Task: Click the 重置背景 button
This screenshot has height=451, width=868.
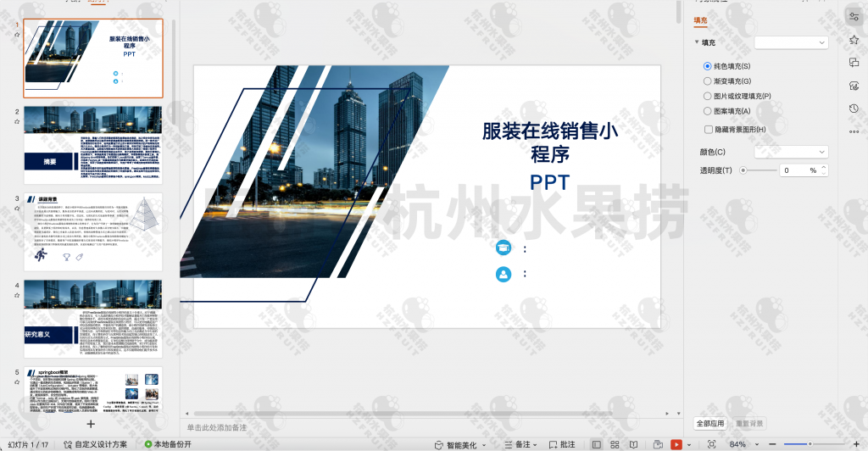Action: pyautogui.click(x=749, y=423)
